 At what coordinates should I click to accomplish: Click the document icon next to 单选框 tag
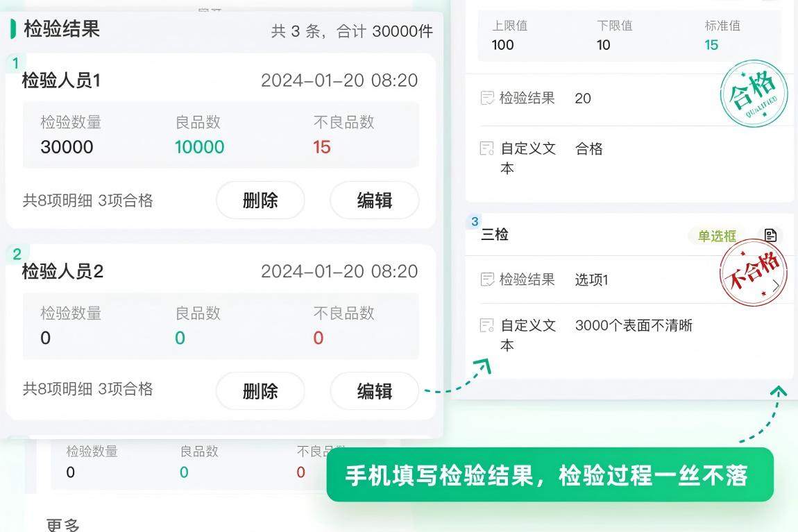(x=770, y=235)
